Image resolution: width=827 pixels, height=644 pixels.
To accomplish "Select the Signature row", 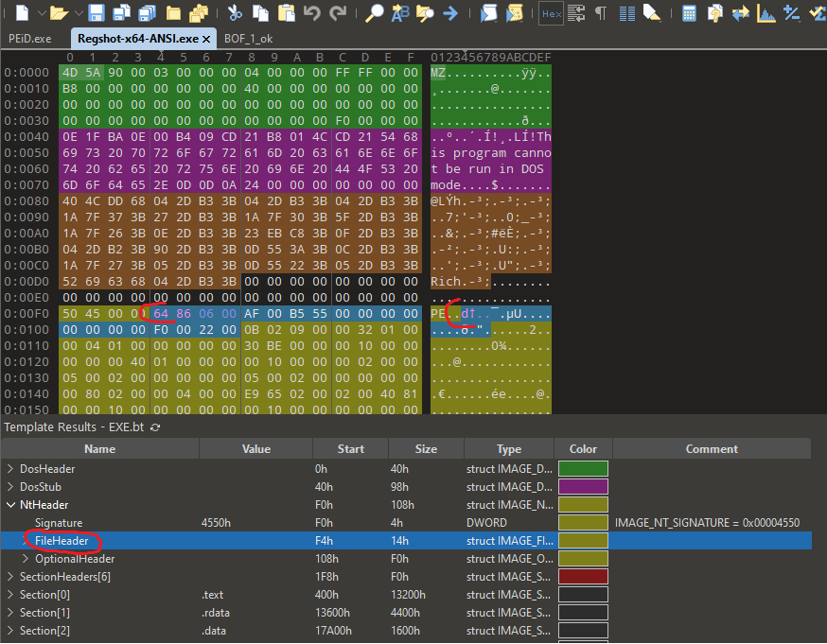I will click(x=406, y=523).
